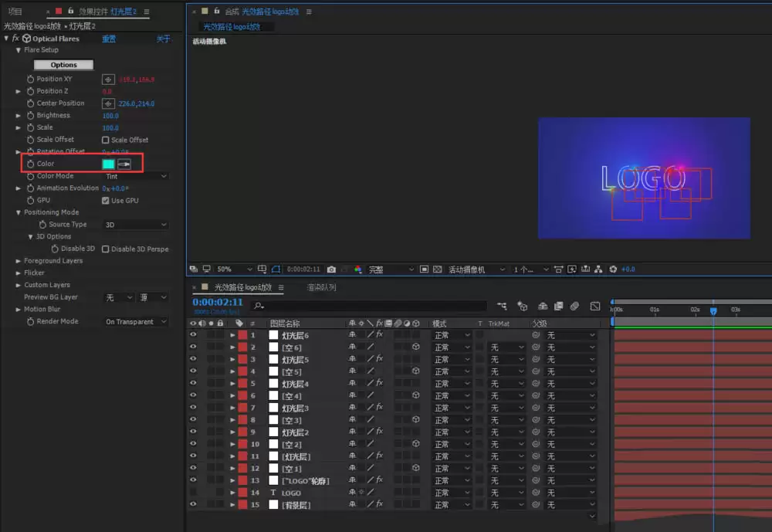The width and height of the screenshot is (772, 532).
Task: Click the Position XY crosshair target button
Action: [108, 80]
